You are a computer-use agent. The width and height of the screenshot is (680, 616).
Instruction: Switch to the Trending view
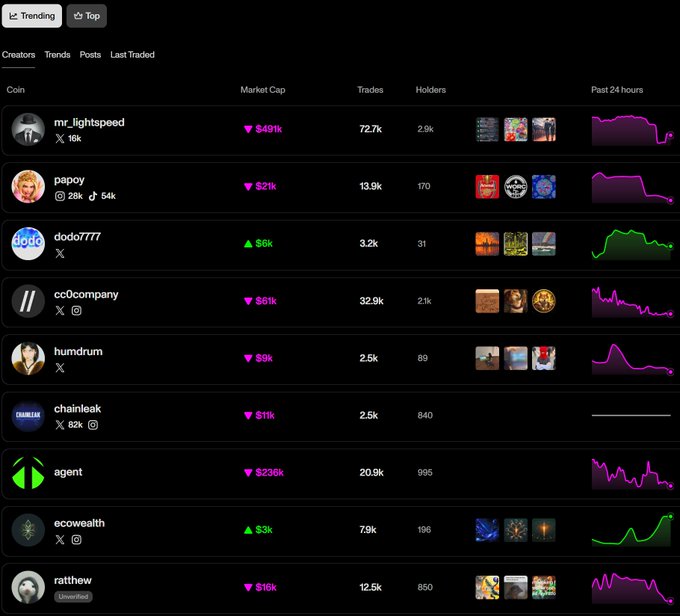pyautogui.click(x=32, y=16)
